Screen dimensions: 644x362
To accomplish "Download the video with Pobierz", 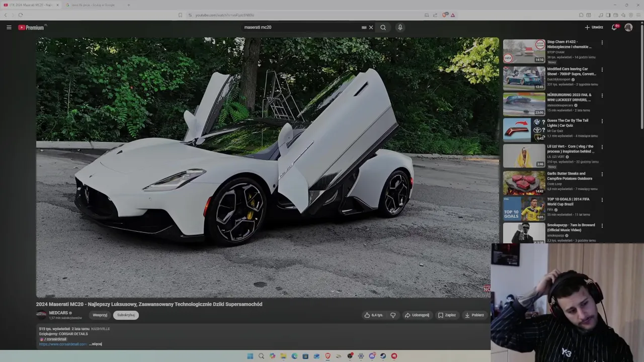I will [x=474, y=315].
